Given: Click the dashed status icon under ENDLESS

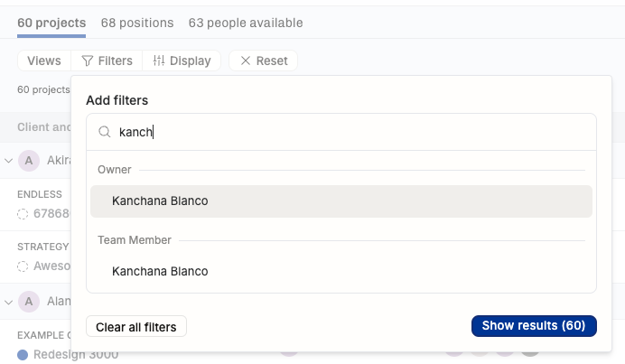Looking at the screenshot, I should point(23,214).
